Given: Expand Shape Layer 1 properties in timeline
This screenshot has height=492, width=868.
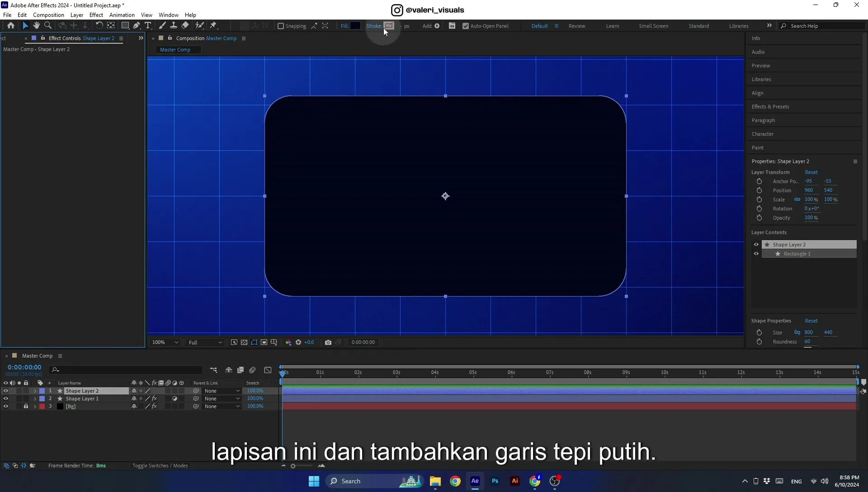Looking at the screenshot, I should pyautogui.click(x=35, y=399).
